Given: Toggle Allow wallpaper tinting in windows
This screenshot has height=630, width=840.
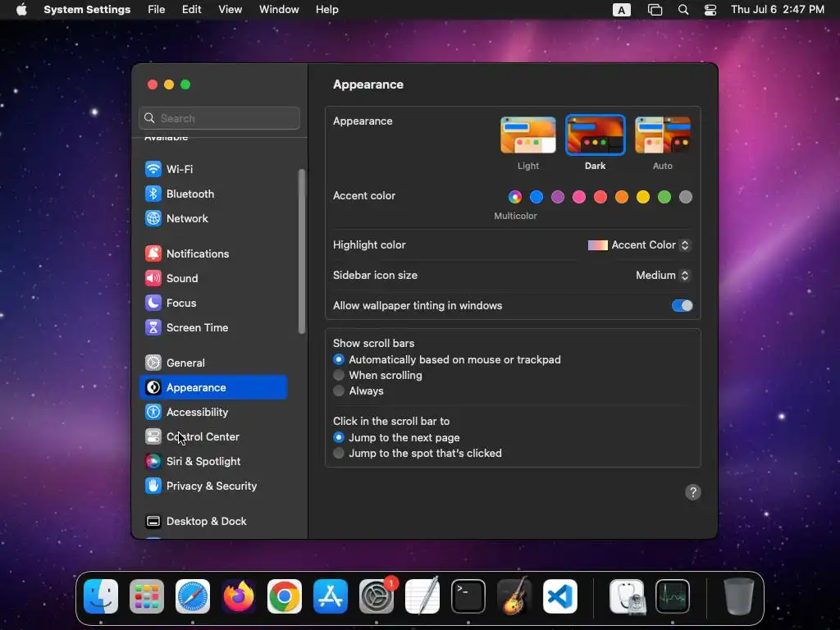Looking at the screenshot, I should coord(682,306).
